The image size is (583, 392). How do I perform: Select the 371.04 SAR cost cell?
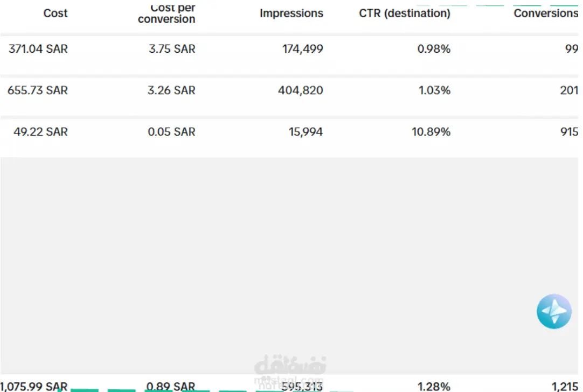[x=38, y=49]
